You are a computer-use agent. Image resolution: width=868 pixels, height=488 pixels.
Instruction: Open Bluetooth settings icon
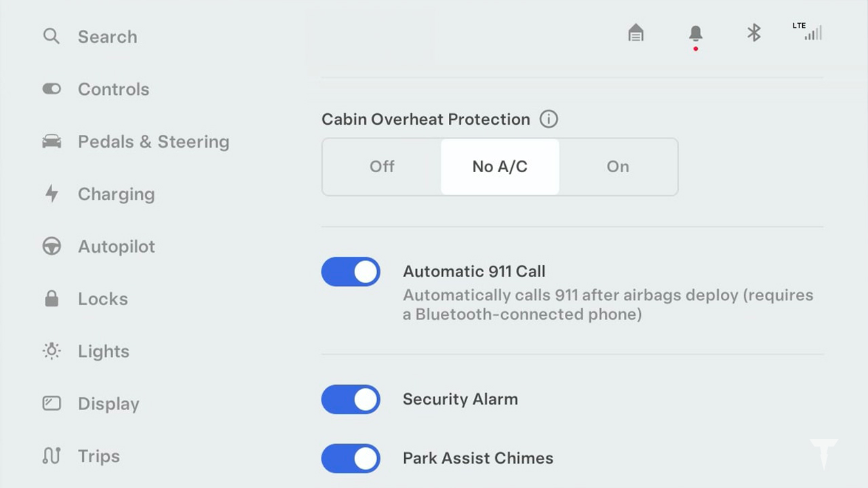point(754,33)
